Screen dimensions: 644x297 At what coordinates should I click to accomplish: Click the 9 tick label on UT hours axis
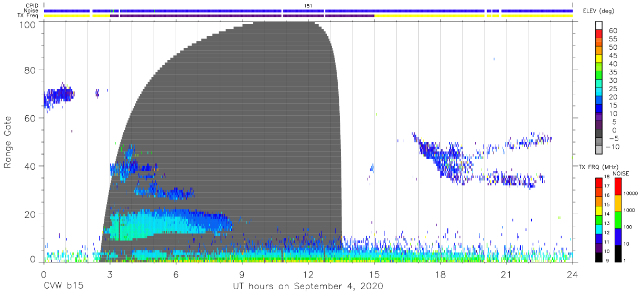point(242,274)
